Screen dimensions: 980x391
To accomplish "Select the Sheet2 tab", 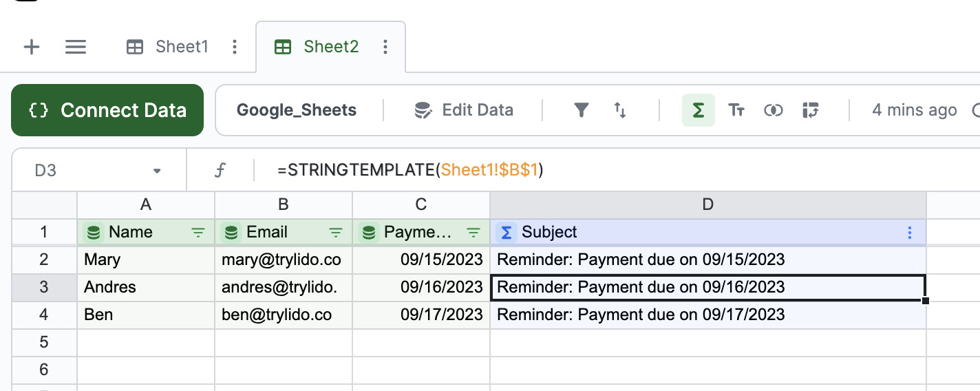I will tap(330, 47).
